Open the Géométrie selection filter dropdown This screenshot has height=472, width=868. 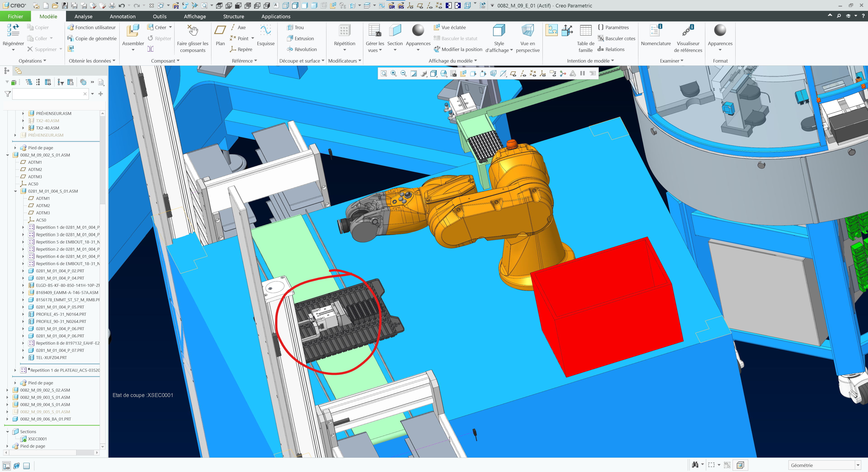(858, 465)
